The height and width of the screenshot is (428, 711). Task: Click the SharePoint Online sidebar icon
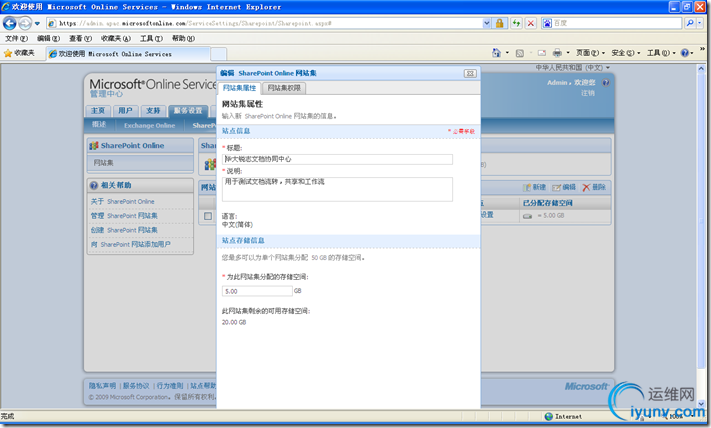[94, 146]
